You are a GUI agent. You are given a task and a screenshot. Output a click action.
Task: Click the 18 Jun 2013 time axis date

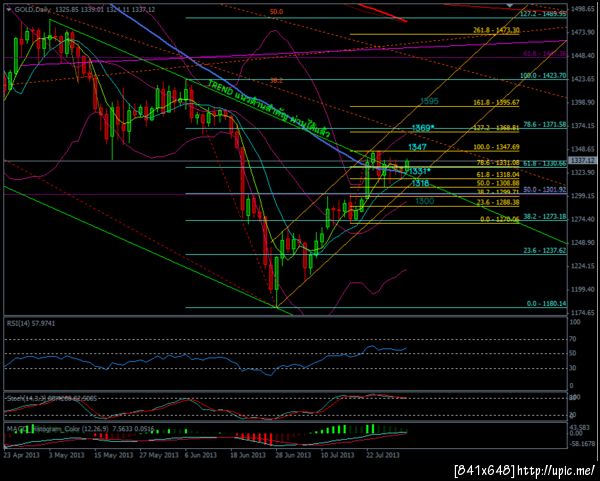click(248, 455)
